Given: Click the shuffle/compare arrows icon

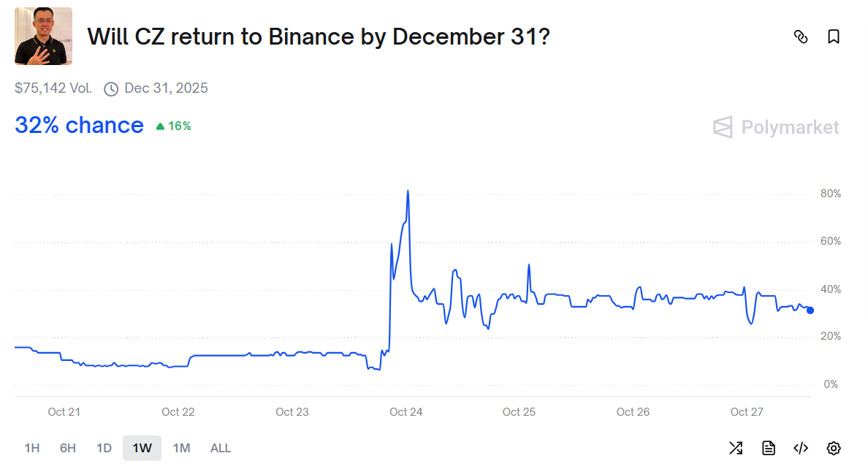Looking at the screenshot, I should (x=736, y=448).
